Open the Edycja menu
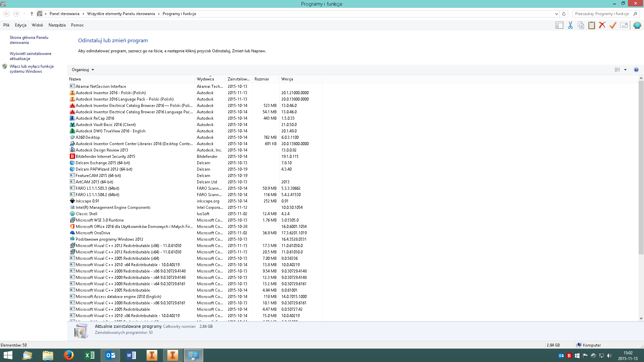Viewport: 644px width, 362px height. point(20,25)
